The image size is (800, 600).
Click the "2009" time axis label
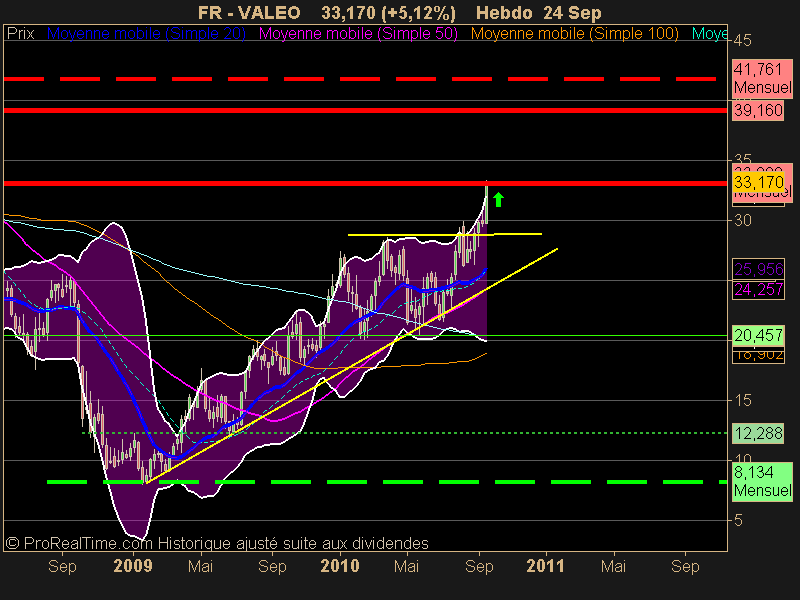pyautogui.click(x=133, y=566)
